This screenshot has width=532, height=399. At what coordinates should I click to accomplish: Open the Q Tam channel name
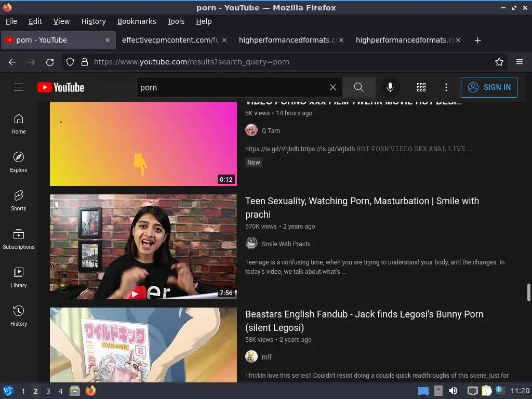[271, 130]
